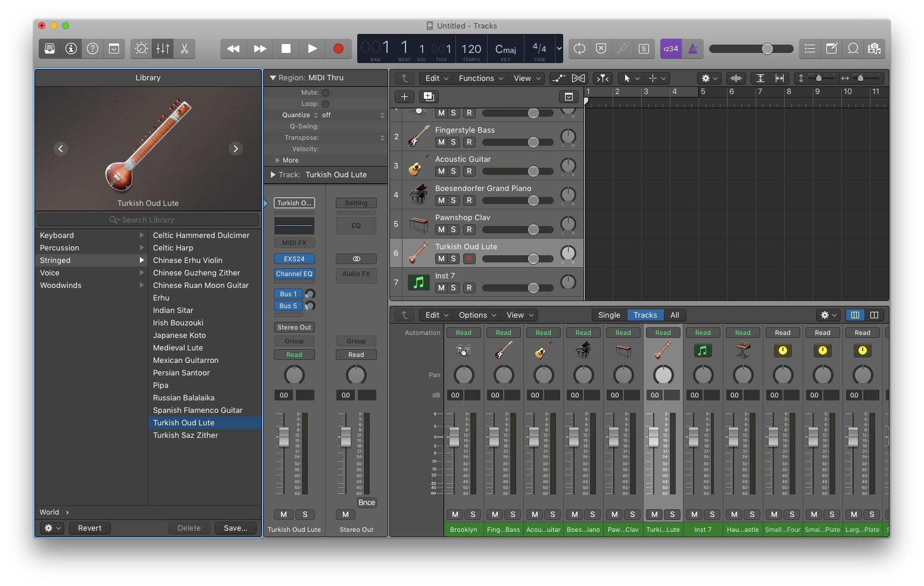Image resolution: width=924 pixels, height=586 pixels.
Task: Select Indian Sitar in Library list
Action: point(173,311)
